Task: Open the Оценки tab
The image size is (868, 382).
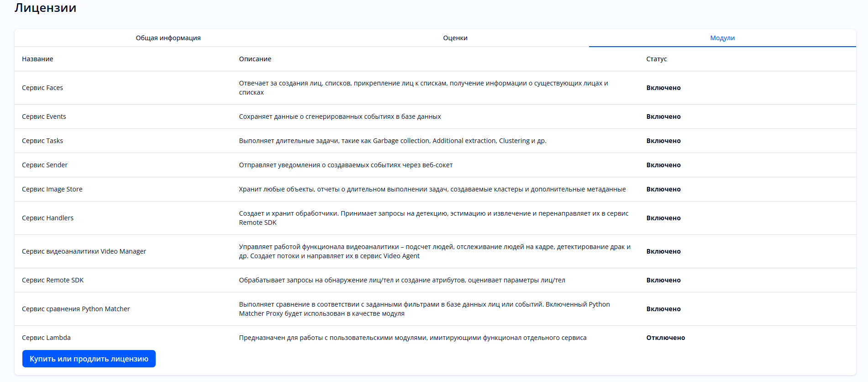Action: 455,38
